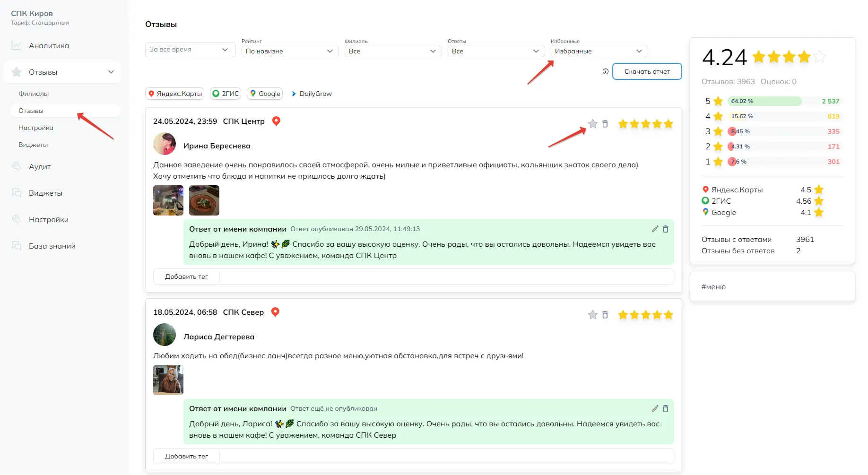The width and height of the screenshot is (868, 475).
Task: Click Лариса Дегтерева avatar
Action: pyautogui.click(x=165, y=335)
